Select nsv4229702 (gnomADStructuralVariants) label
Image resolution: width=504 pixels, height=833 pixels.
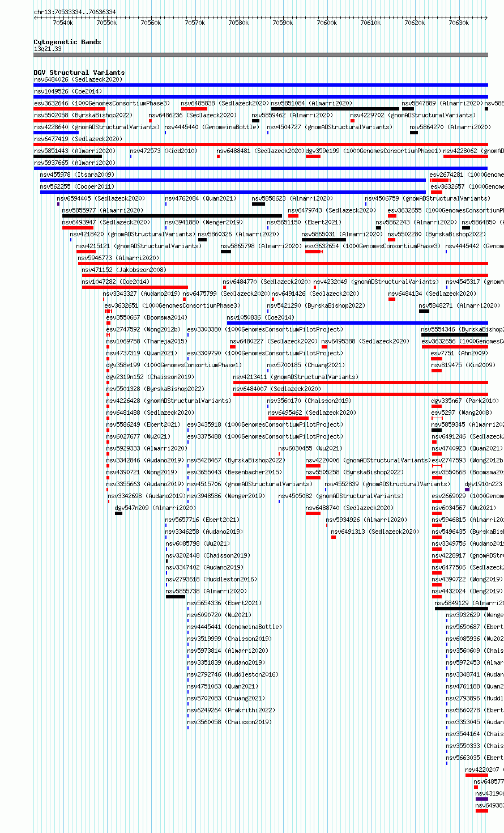(413, 115)
